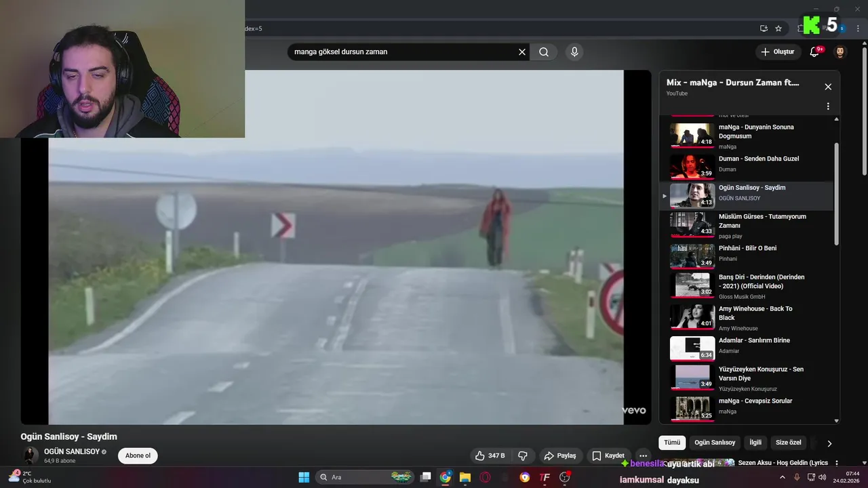
Task: Click the install app icon in address bar
Action: coord(764,28)
